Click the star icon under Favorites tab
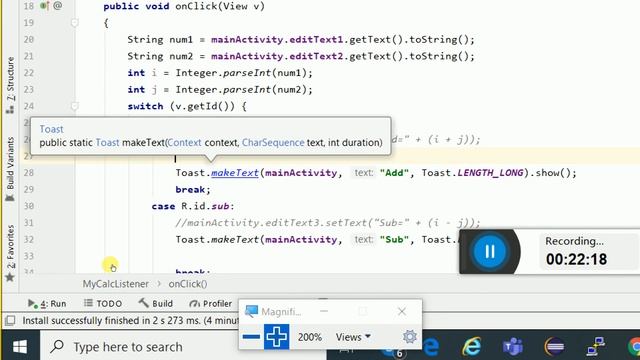The image size is (640, 360). (10, 278)
